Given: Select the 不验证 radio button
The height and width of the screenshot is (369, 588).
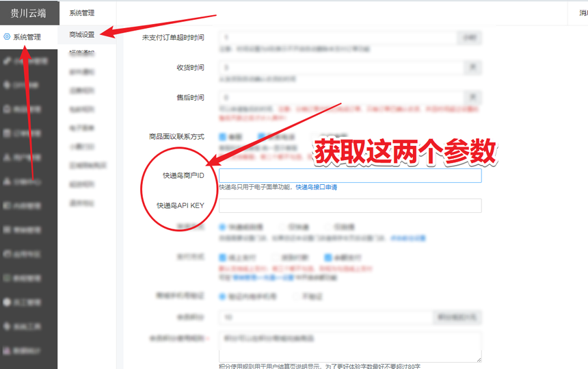Looking at the screenshot, I should coord(296,296).
